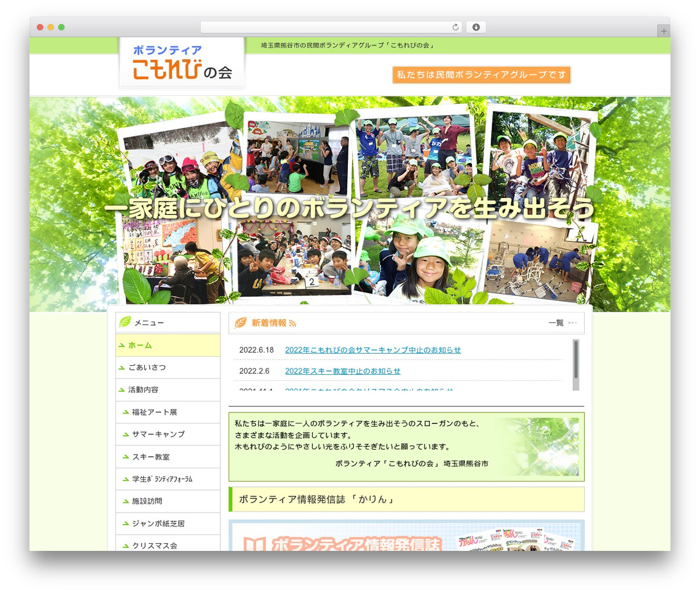Go to サマーキャンプ page
This screenshot has height=593, width=700.
(168, 434)
